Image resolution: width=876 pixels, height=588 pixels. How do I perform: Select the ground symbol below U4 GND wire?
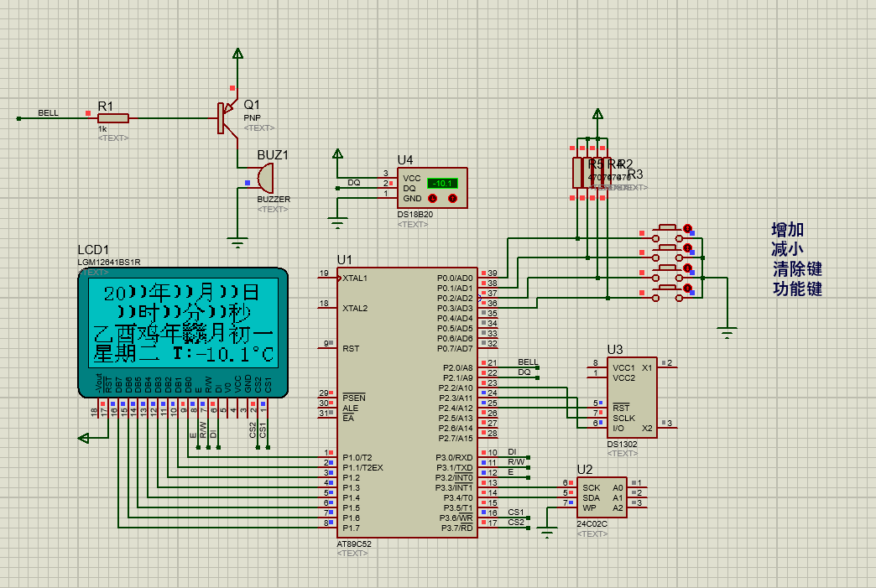[x=337, y=222]
